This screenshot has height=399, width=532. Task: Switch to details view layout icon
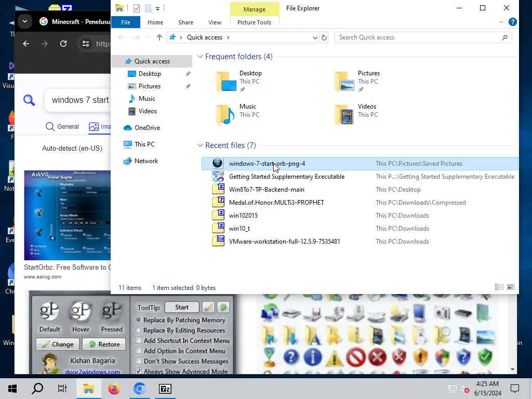pyautogui.click(x=499, y=287)
